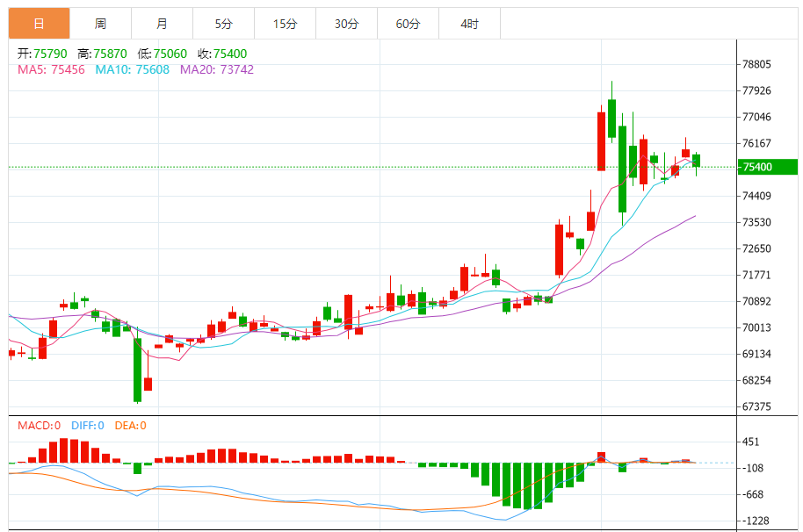Click the 收:75400 close value
The width and height of the screenshot is (803, 532).
click(x=222, y=54)
